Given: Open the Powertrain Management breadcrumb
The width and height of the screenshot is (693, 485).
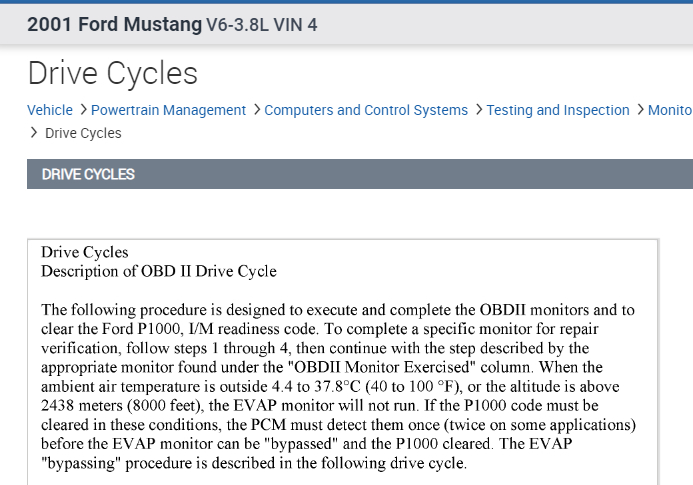Looking at the screenshot, I should click(x=169, y=110).
